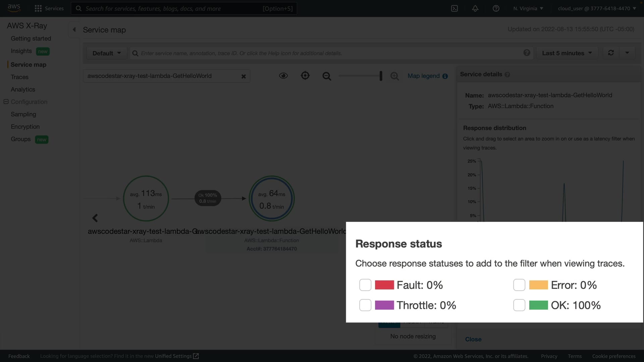Open the filter bar help icon
The image size is (644, 362).
click(527, 53)
